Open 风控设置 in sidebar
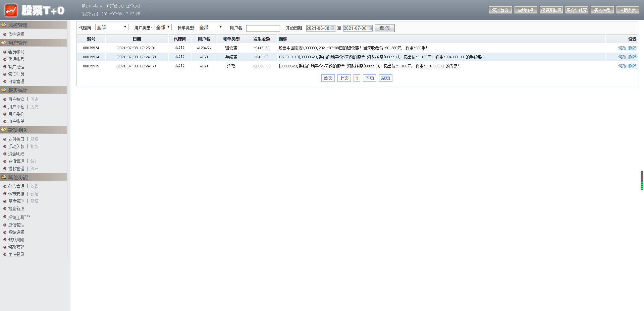 (16, 34)
